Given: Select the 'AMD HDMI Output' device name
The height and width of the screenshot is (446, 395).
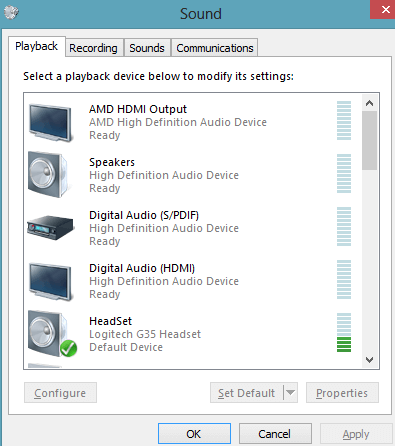Looking at the screenshot, I should pyautogui.click(x=138, y=109).
